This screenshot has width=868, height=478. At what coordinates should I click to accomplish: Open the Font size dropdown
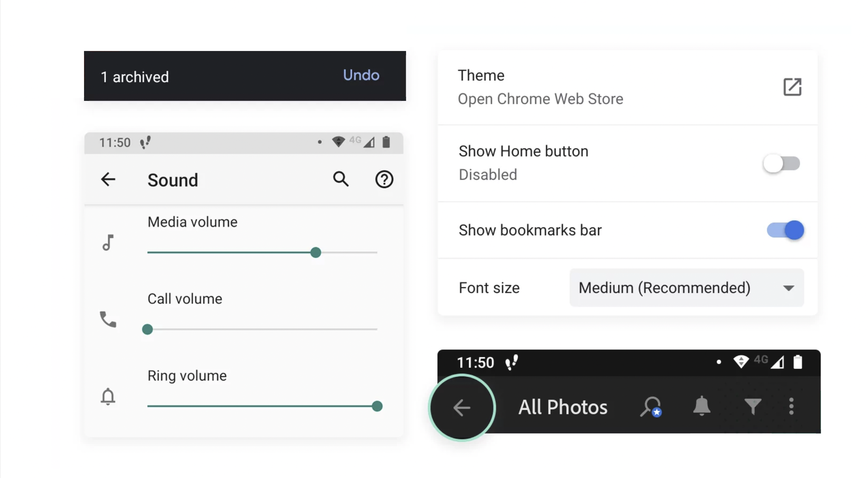coord(687,288)
